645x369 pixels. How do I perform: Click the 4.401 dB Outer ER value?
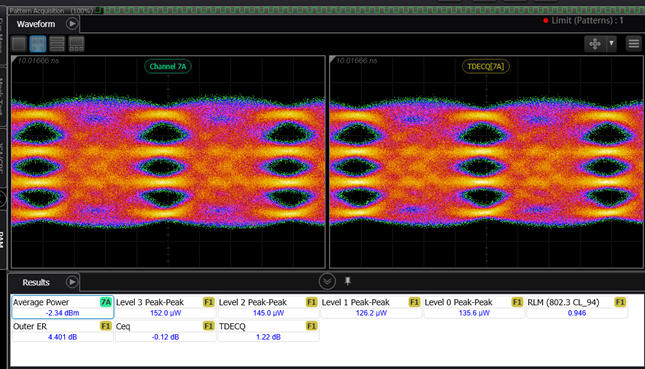click(63, 337)
